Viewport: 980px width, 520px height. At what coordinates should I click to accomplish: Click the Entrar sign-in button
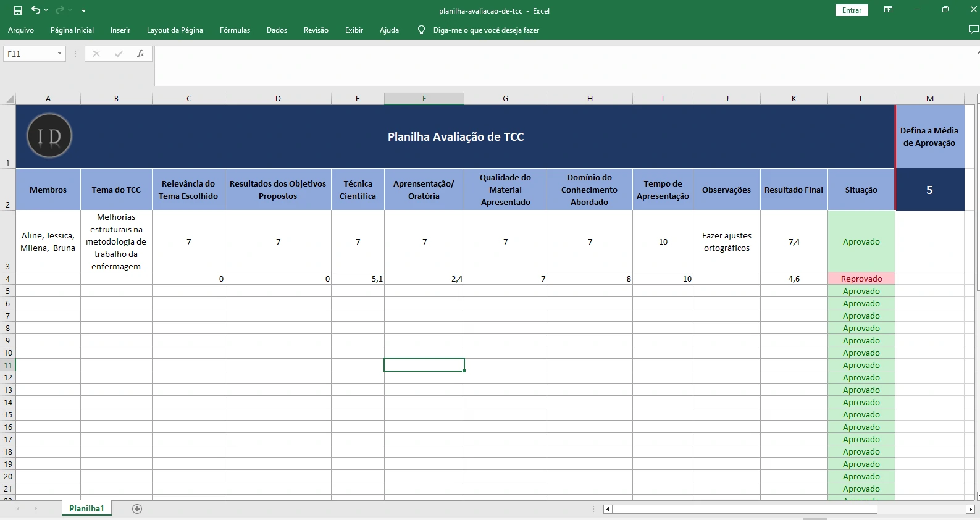click(x=852, y=10)
